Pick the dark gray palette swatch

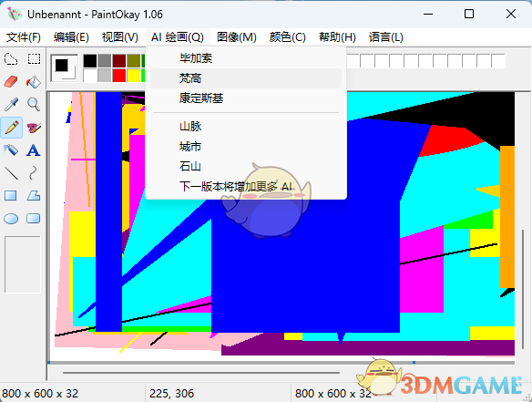pos(105,61)
